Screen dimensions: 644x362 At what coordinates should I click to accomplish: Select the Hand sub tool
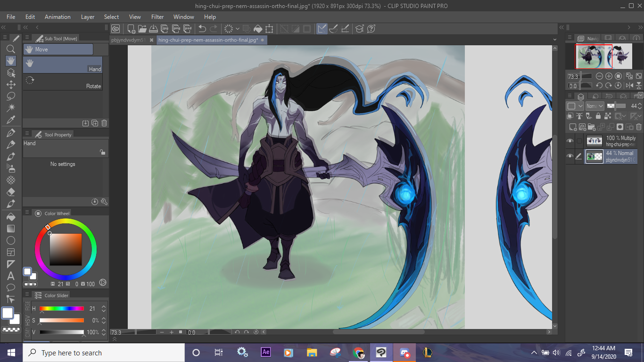(x=63, y=65)
